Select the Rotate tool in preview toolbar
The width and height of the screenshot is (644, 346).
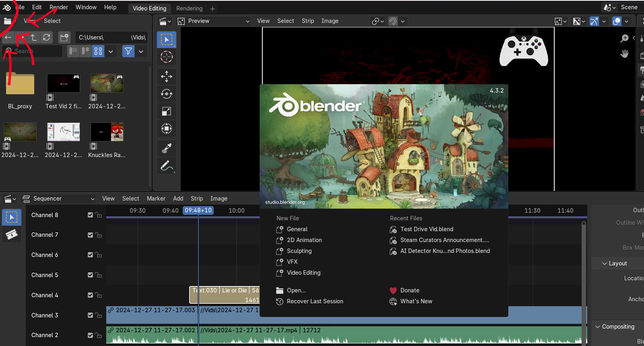click(167, 94)
